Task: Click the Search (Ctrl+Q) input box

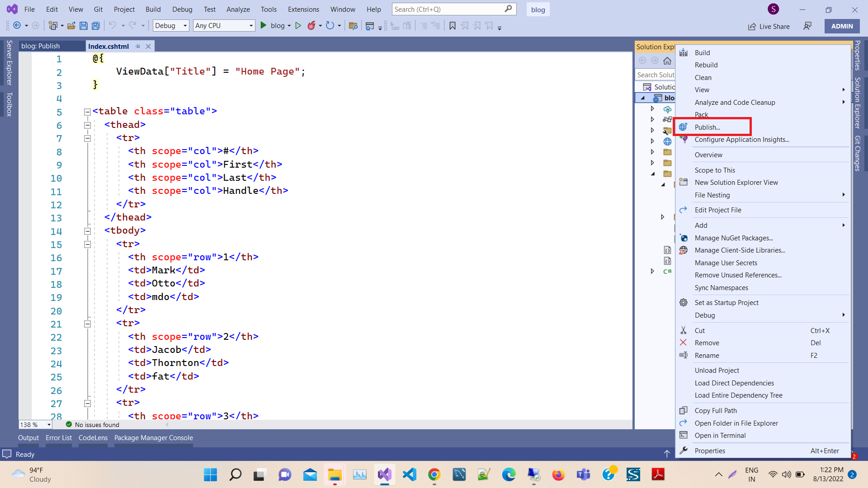Action: click(454, 9)
